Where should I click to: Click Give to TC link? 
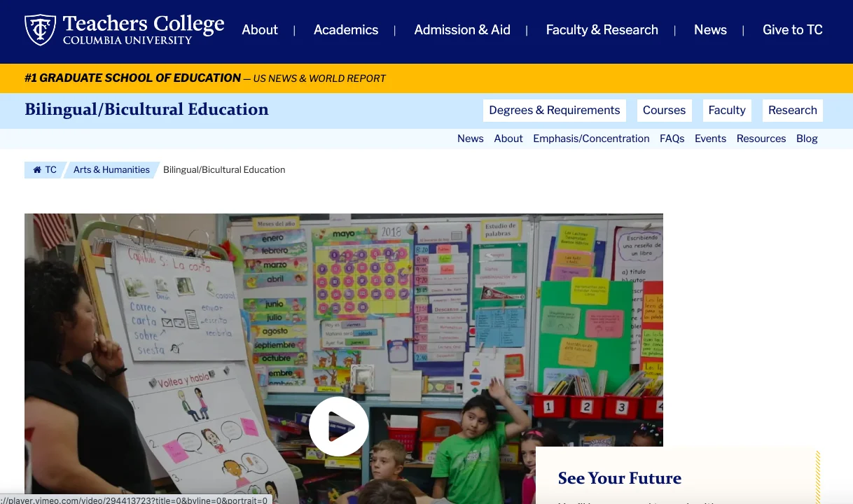coord(793,30)
